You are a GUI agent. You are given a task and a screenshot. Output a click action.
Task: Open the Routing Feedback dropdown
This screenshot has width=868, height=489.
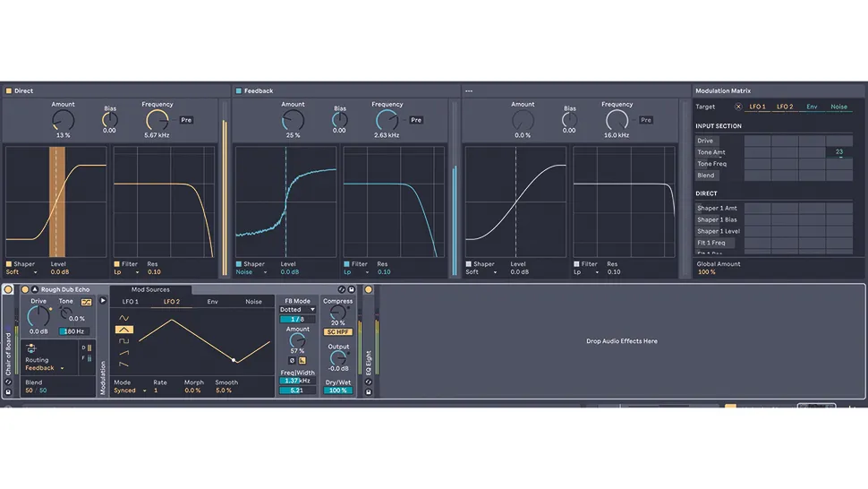click(44, 368)
